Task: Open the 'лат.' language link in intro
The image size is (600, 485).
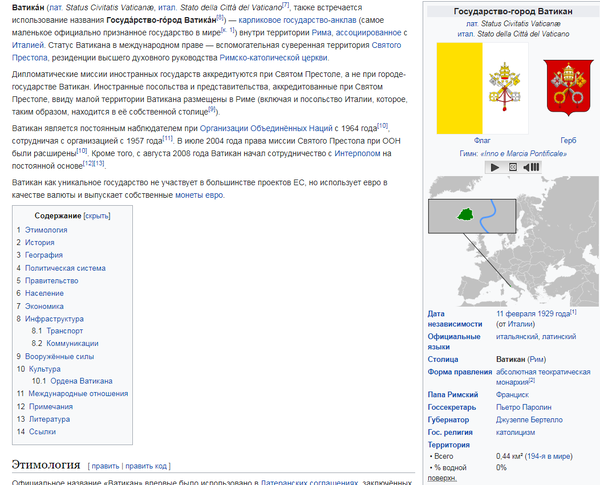Action: pyautogui.click(x=56, y=8)
